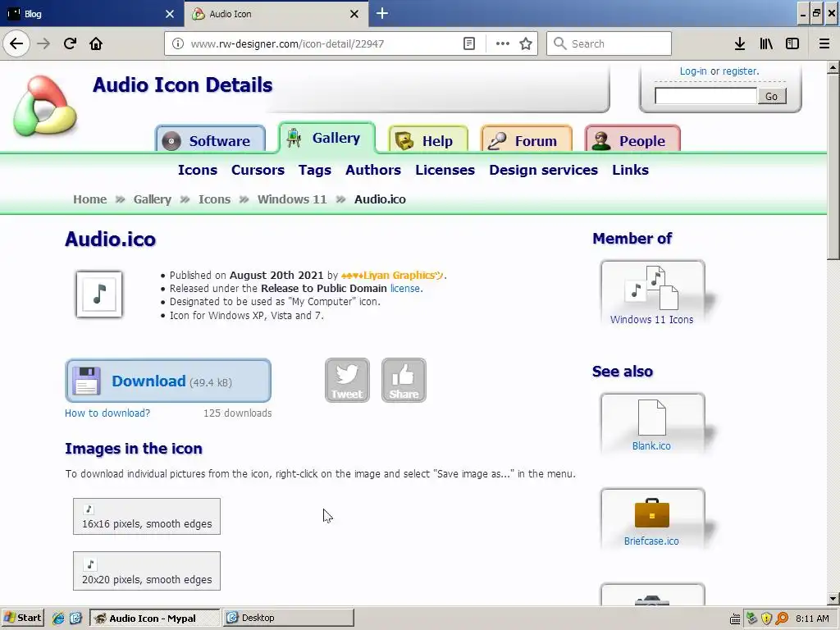The image size is (840, 630).
Task: Open the How to download? link
Action: coord(107,413)
